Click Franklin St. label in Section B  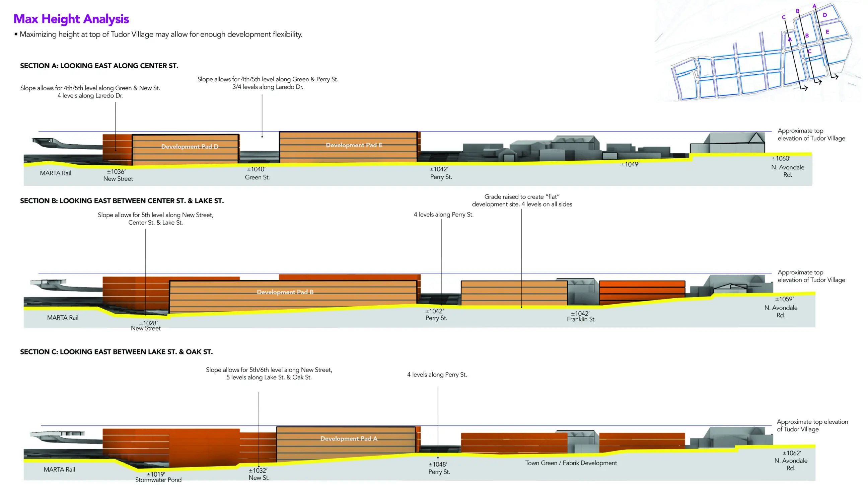coord(581,319)
